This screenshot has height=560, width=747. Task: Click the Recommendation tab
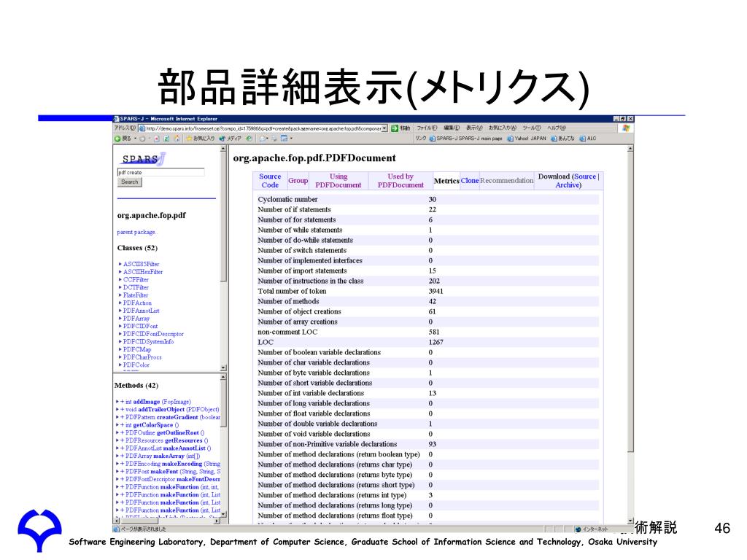506,181
